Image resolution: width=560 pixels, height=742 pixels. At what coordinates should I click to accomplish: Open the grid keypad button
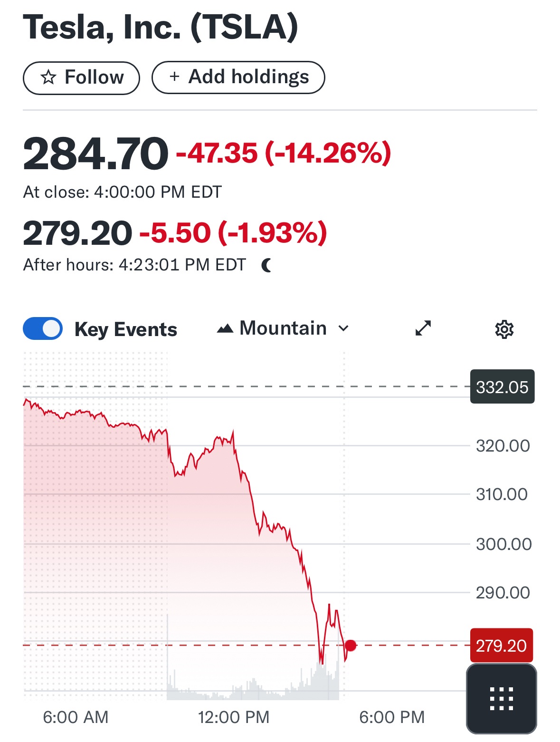tap(502, 698)
